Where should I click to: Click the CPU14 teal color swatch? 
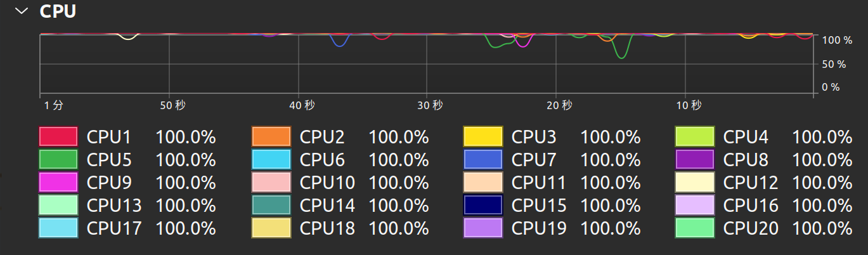271,205
